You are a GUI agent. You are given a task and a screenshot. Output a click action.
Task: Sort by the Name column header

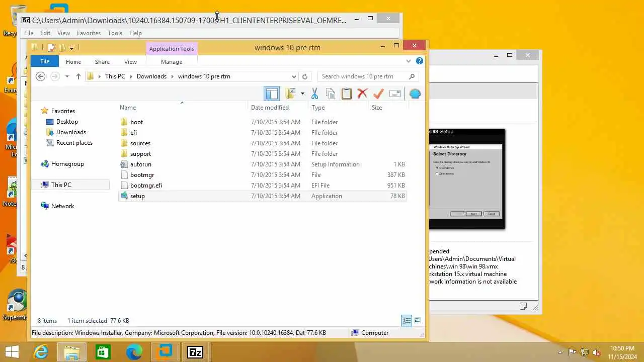tap(128, 108)
